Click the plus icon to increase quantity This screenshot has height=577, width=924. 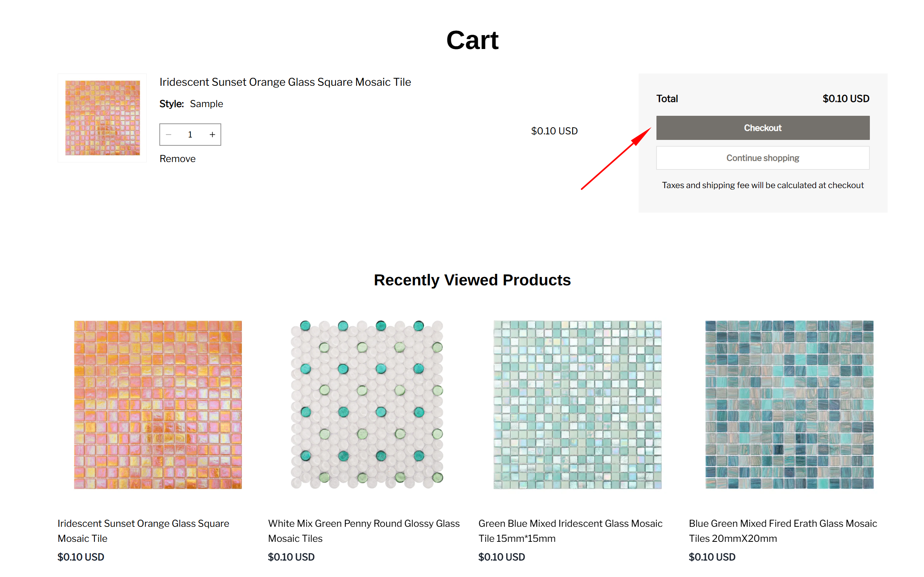[212, 135]
